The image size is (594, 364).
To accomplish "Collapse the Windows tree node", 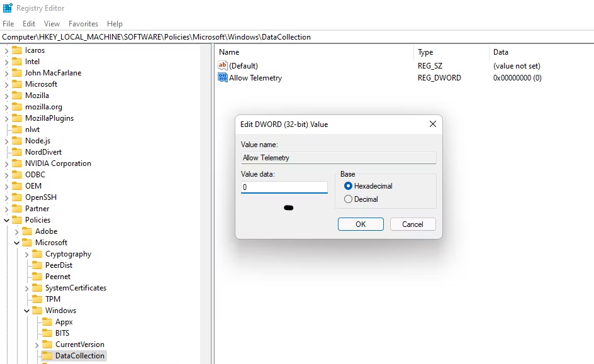I will tap(27, 311).
